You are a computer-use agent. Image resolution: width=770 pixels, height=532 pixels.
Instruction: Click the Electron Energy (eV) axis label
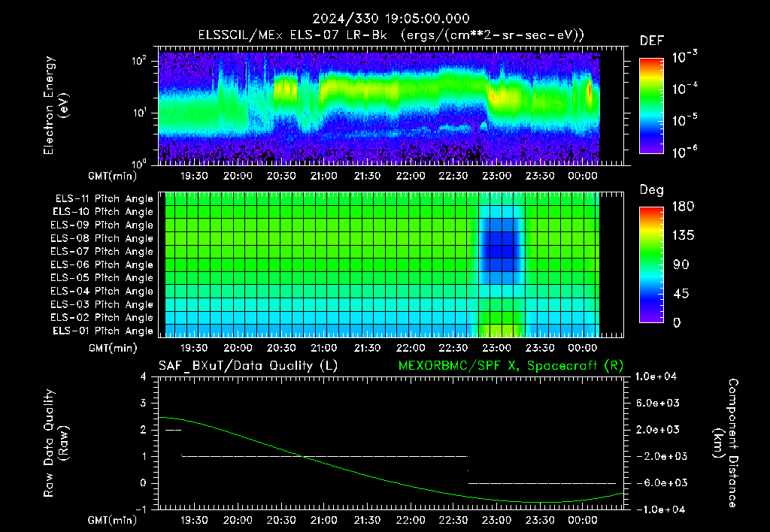click(x=56, y=105)
